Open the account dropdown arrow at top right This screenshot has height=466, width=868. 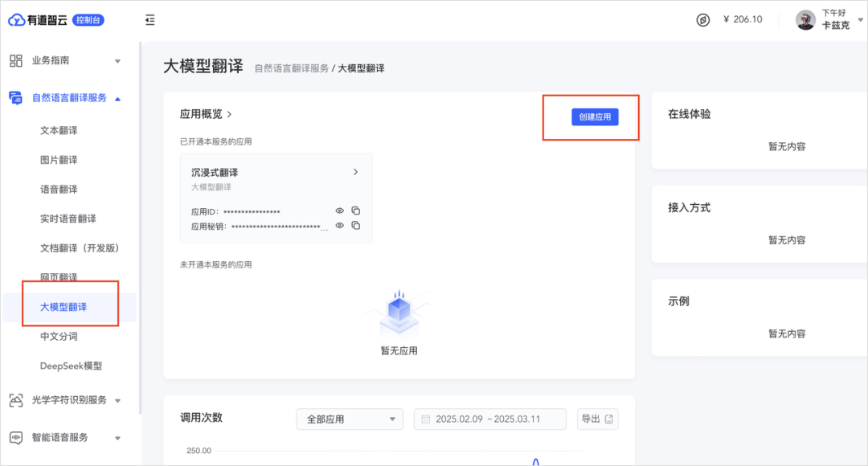point(860,20)
